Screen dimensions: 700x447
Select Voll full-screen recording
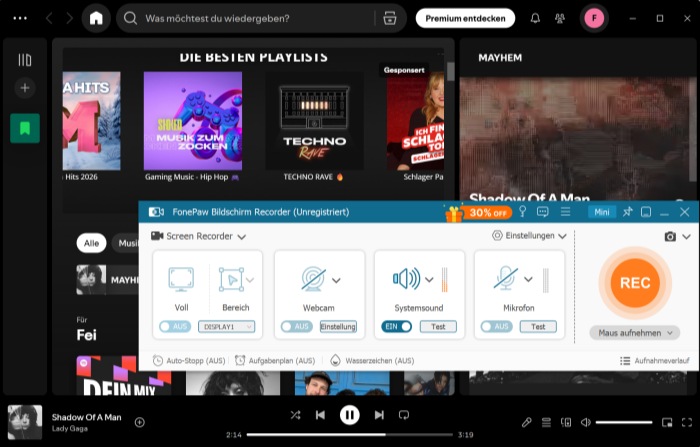click(181, 288)
